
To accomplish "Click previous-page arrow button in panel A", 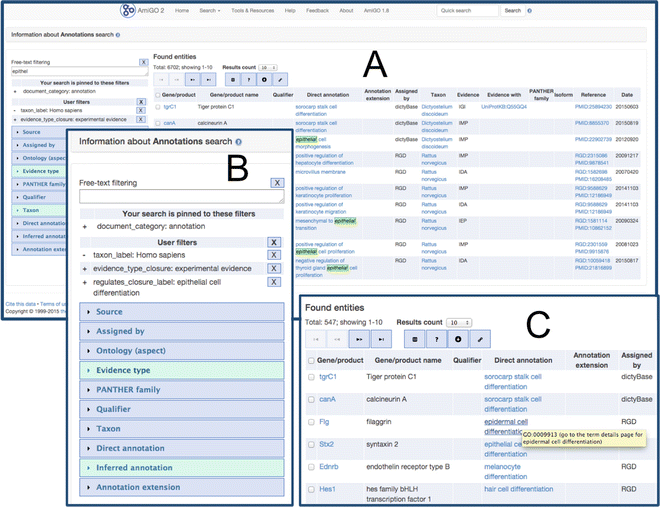I will [x=177, y=80].
